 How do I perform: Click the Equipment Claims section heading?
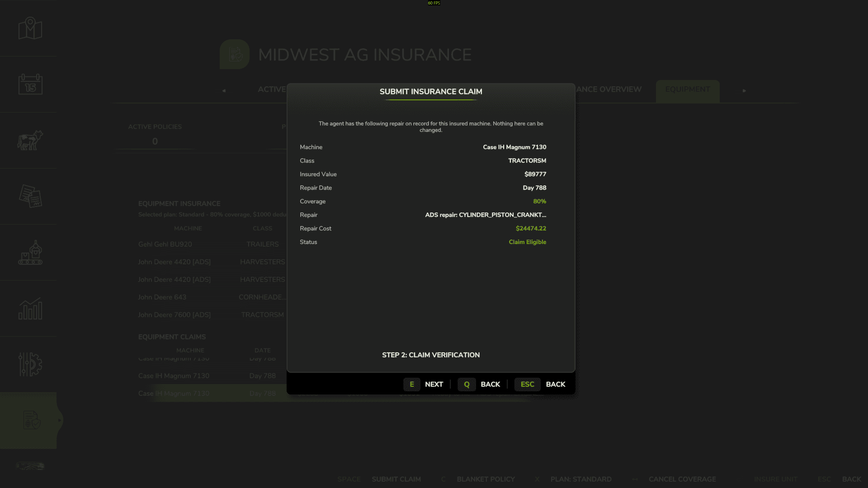[x=172, y=337]
